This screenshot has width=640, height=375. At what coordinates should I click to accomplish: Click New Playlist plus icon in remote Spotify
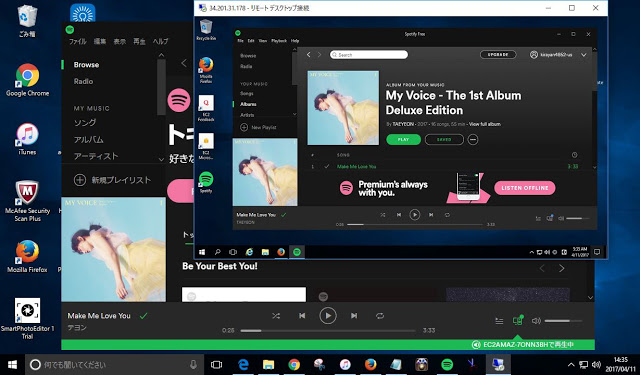(x=244, y=127)
